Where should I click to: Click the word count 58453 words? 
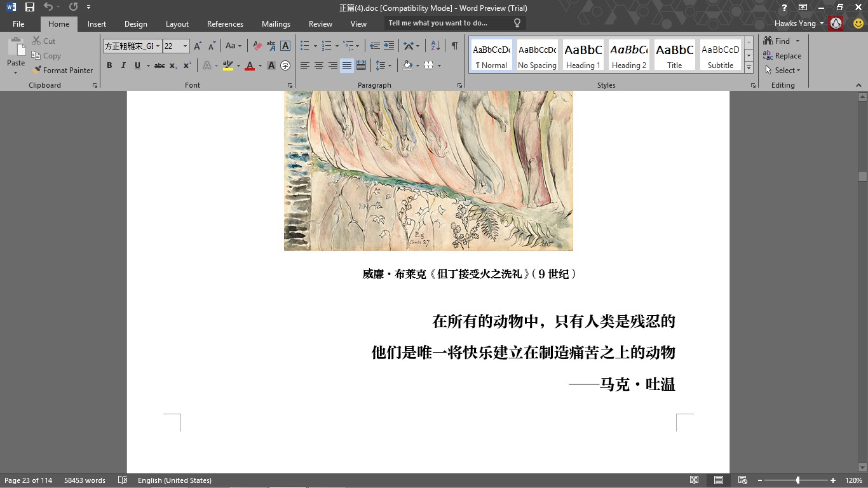click(85, 480)
